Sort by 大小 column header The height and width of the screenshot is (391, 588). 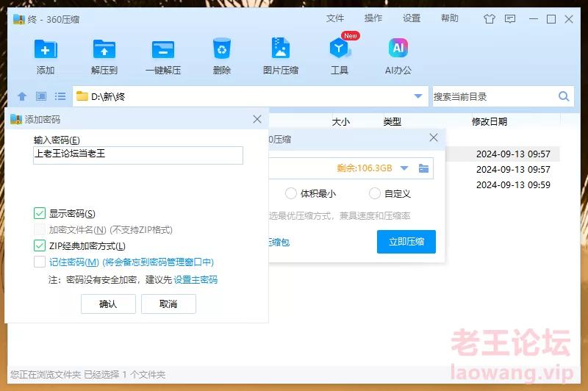pyautogui.click(x=341, y=121)
